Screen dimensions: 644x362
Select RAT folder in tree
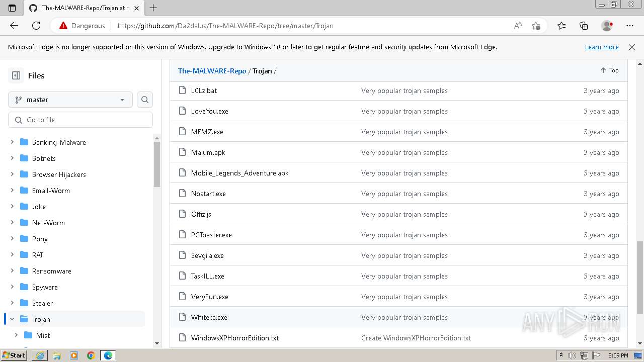click(x=38, y=255)
